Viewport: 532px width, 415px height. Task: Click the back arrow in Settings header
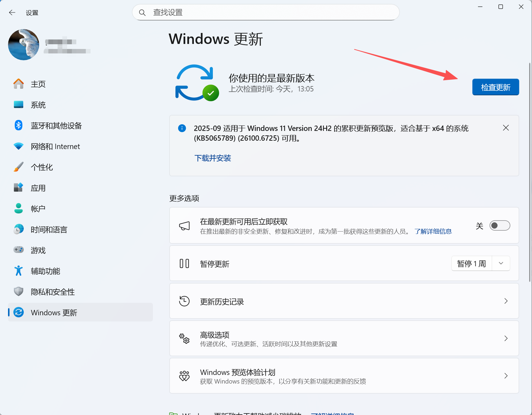point(12,12)
